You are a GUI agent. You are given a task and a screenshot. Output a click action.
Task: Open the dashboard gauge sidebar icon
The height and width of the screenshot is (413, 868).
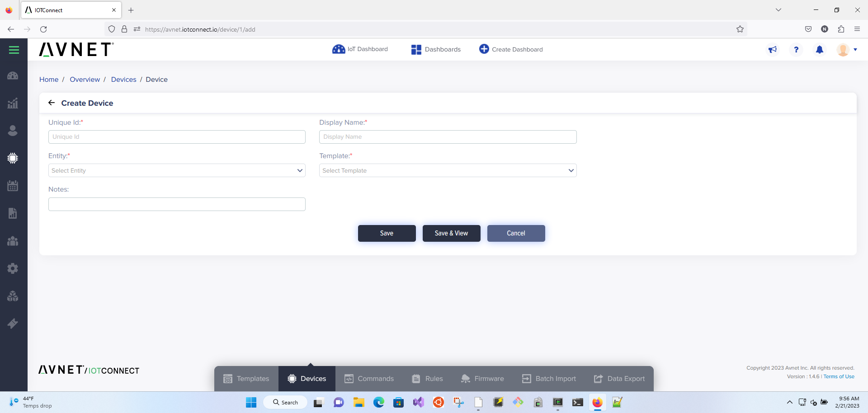13,75
